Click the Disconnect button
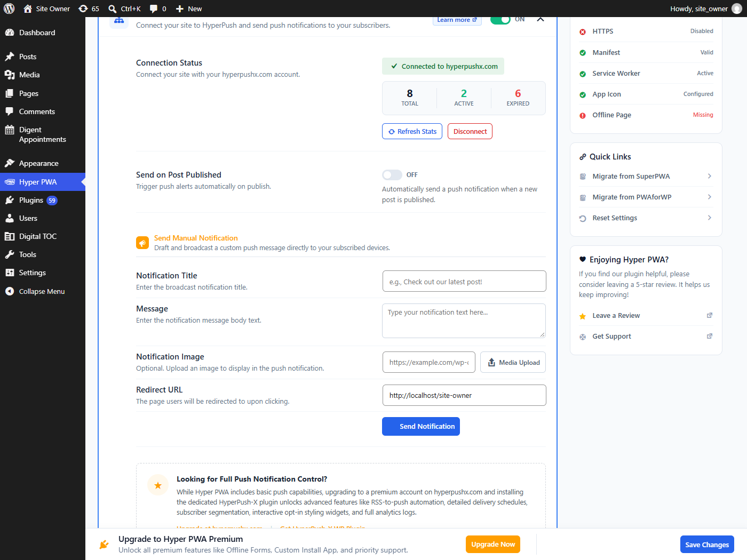 [x=470, y=131]
